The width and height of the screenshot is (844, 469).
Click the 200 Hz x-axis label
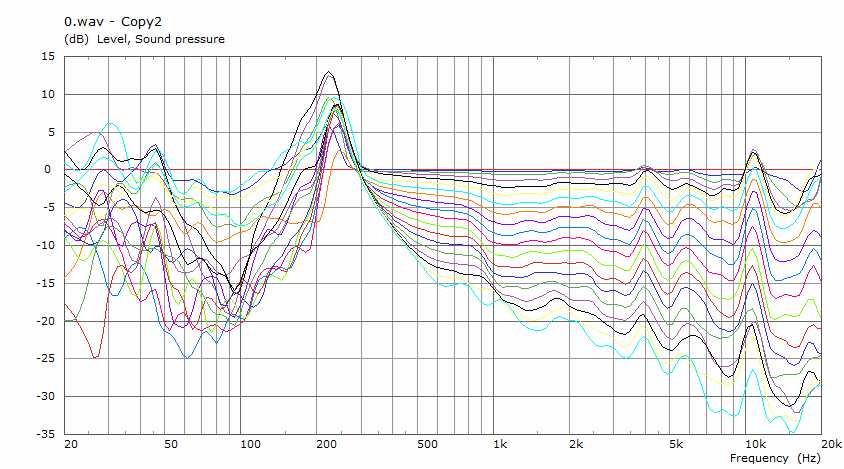coord(326,444)
